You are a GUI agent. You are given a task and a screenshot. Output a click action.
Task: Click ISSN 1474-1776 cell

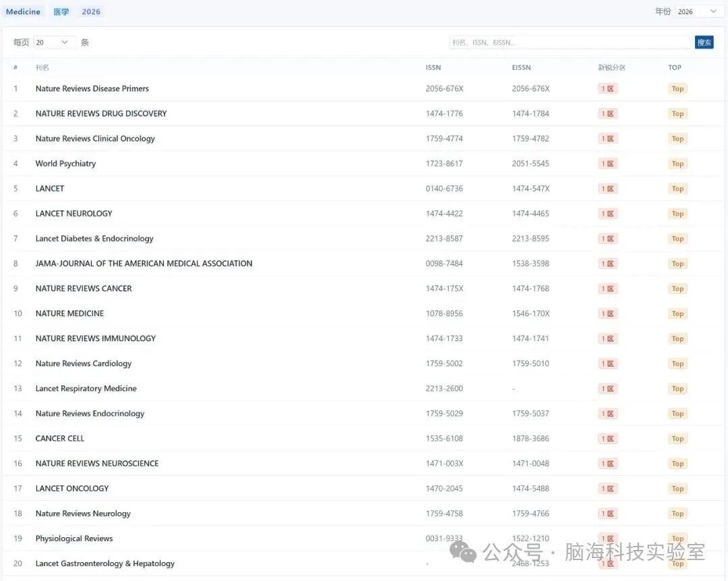click(x=444, y=113)
